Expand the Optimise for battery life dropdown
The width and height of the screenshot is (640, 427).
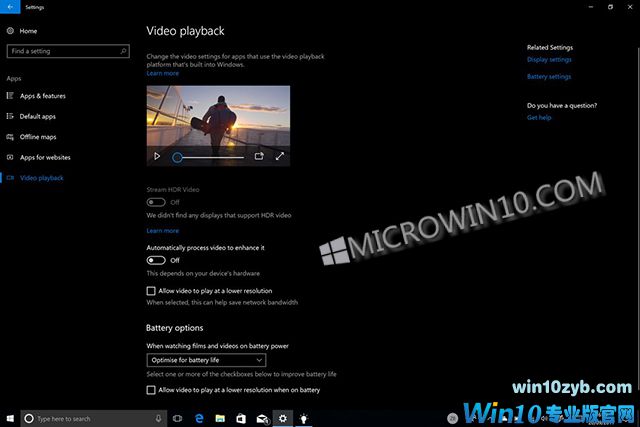click(205, 359)
